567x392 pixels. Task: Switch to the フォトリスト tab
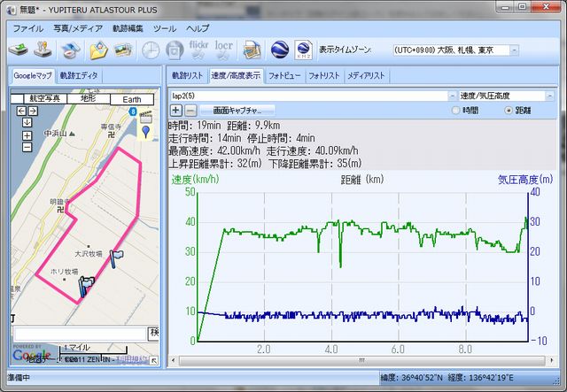pos(323,75)
